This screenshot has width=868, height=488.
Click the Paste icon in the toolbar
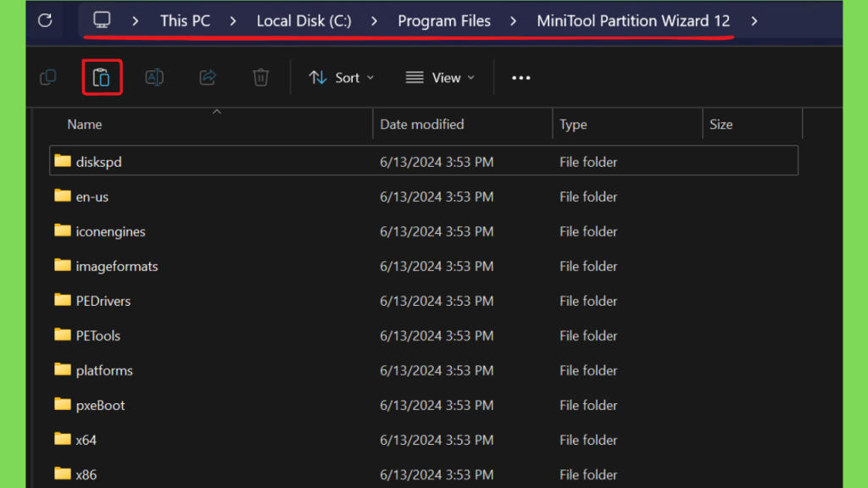102,77
